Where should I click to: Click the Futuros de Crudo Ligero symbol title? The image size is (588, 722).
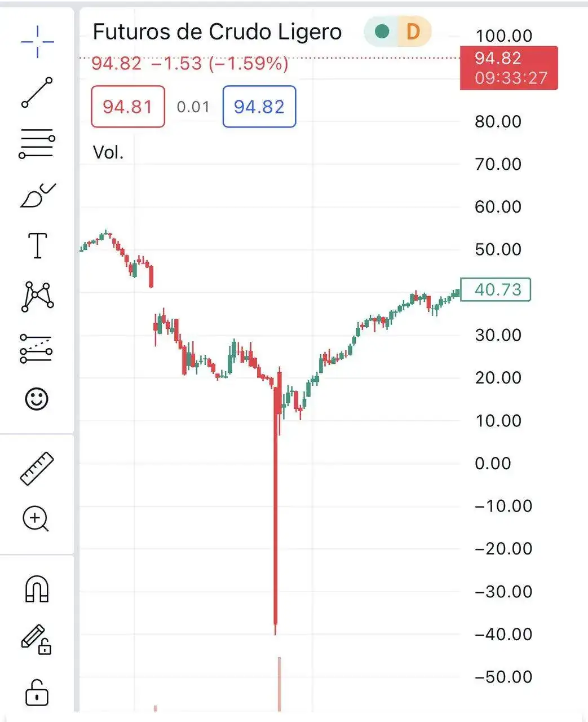tap(217, 32)
